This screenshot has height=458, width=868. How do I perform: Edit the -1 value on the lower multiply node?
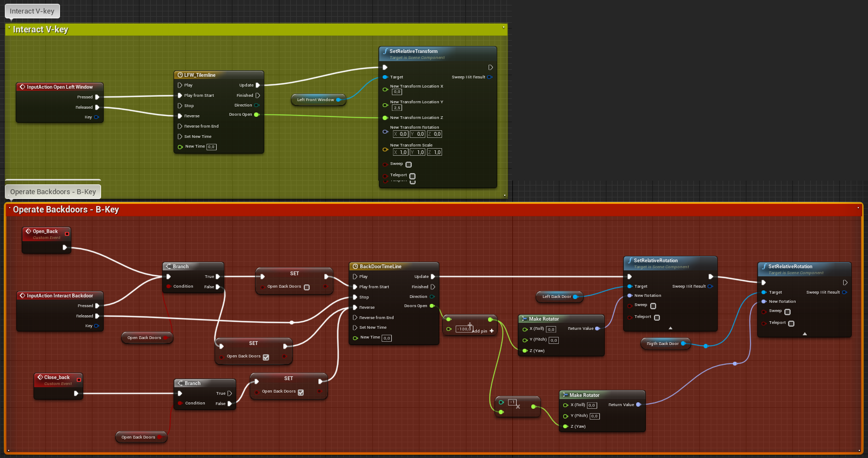click(x=512, y=402)
